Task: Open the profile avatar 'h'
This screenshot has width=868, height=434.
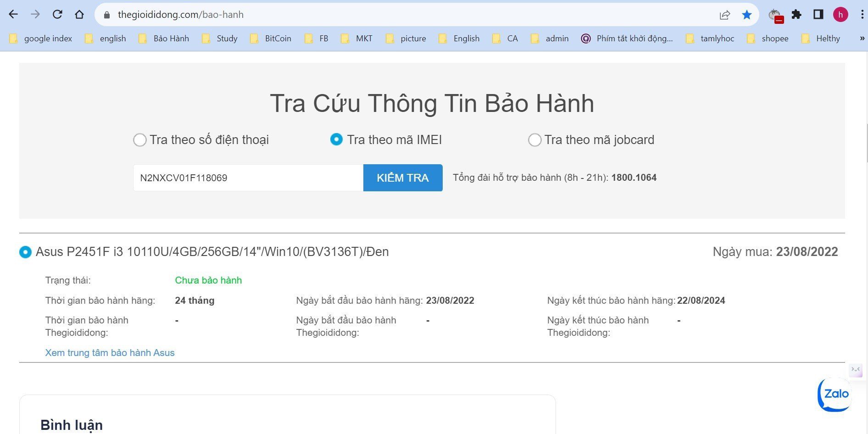Action: [x=840, y=14]
